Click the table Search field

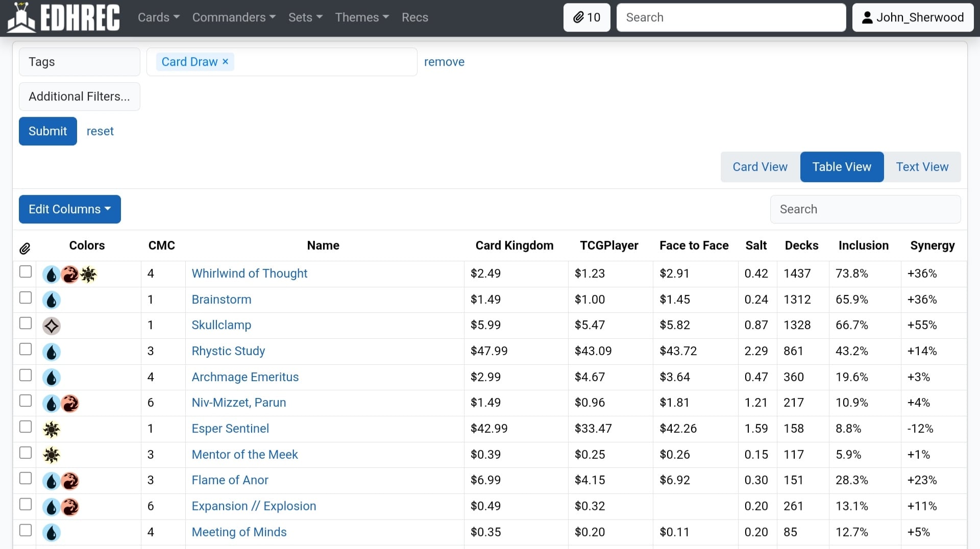[x=865, y=209]
